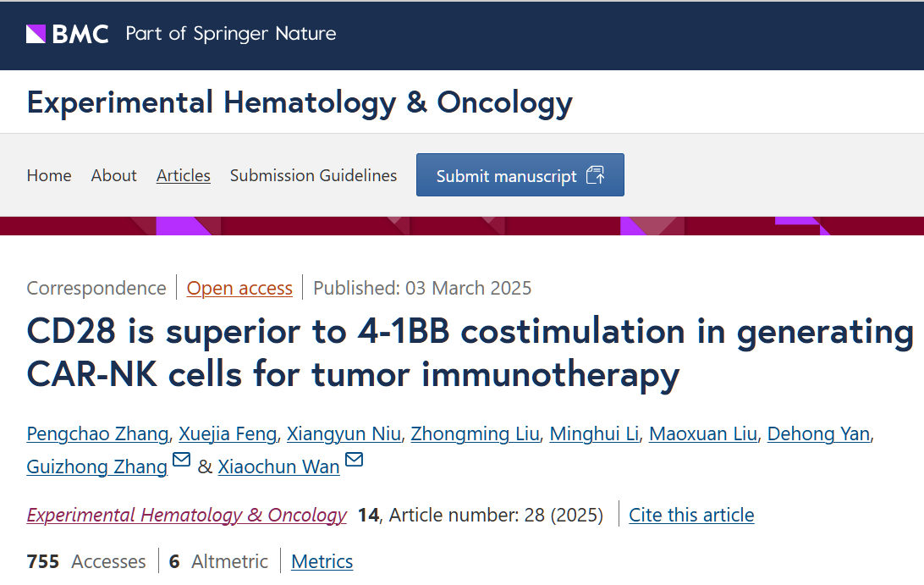Open Submission Guidelines
The width and height of the screenshot is (924, 585).
click(x=313, y=175)
